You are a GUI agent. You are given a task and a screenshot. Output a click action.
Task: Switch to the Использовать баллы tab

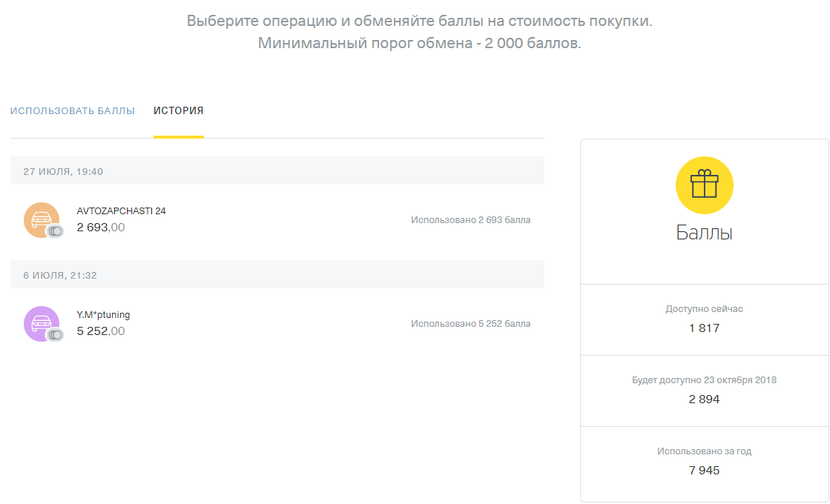pos(73,111)
